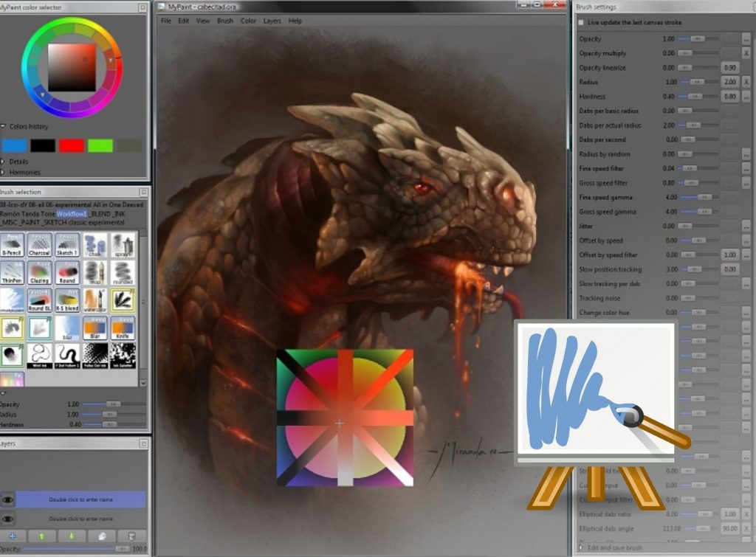The height and width of the screenshot is (557, 756).
Task: Expand the Details section
Action: pyautogui.click(x=4, y=161)
